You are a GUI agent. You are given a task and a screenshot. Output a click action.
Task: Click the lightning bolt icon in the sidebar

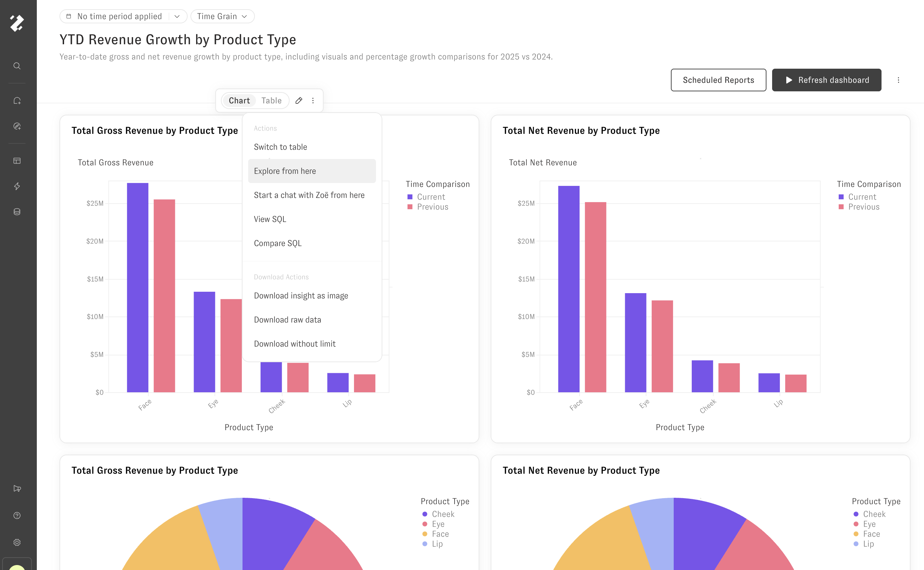pos(17,186)
